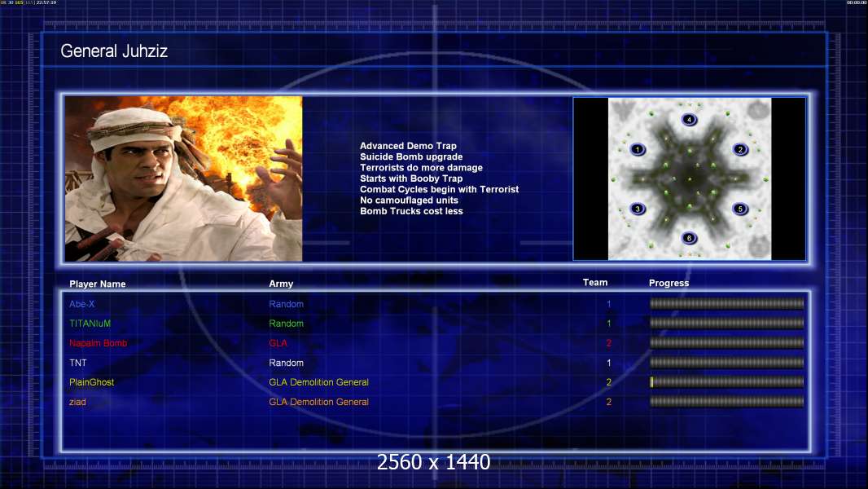Select player name ziad
Screen dimensions: 868x489
click(x=77, y=402)
